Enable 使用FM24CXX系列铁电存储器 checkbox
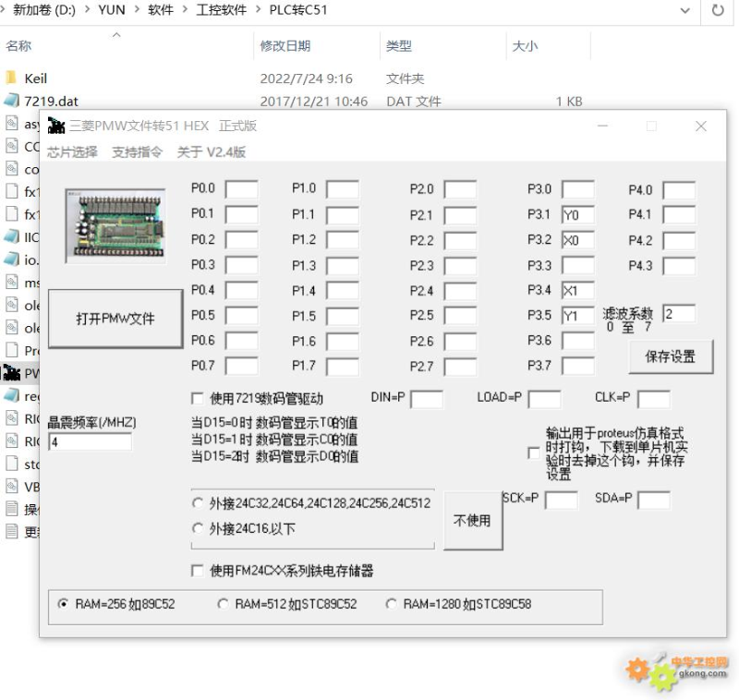This screenshot has width=739, height=700. 197,571
